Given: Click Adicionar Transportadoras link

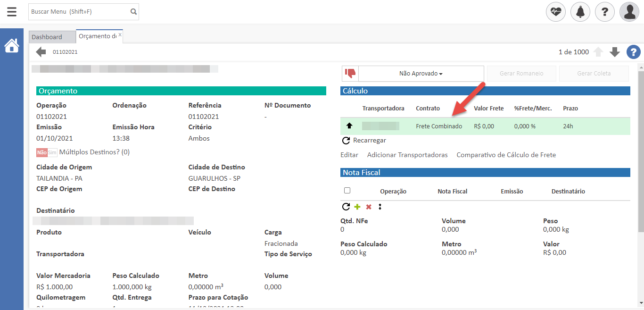Looking at the screenshot, I should click(407, 155).
